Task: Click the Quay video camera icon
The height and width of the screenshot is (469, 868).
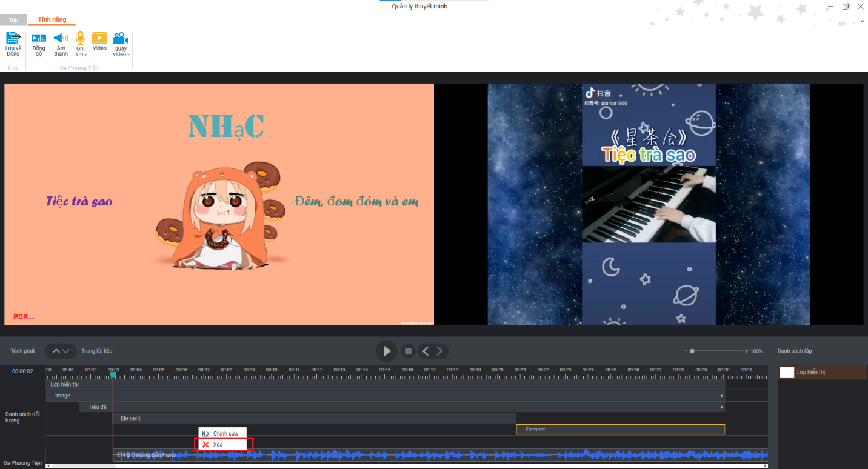Action: [x=121, y=38]
